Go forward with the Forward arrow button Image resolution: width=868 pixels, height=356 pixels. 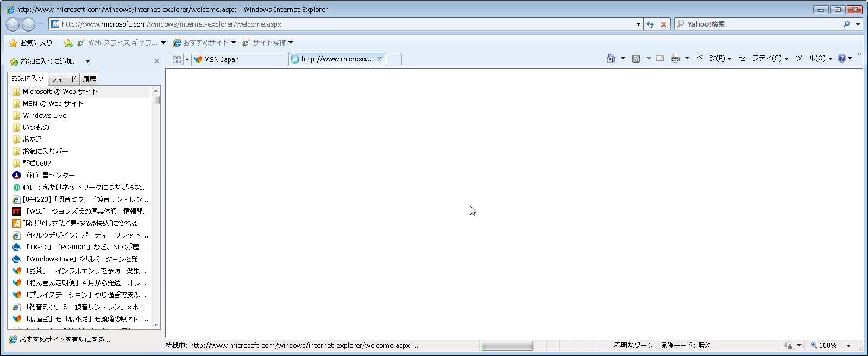pyautogui.click(x=28, y=24)
